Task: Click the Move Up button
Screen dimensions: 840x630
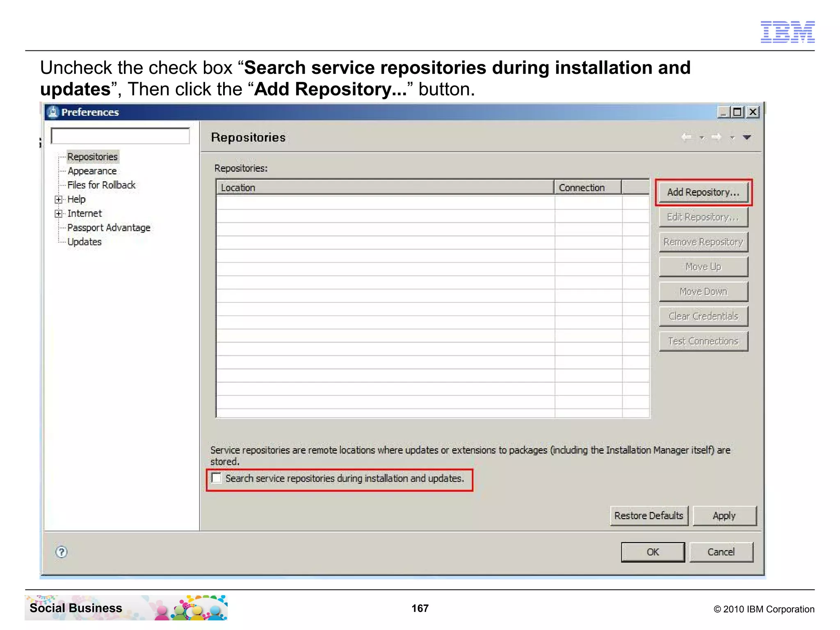Action: (703, 267)
